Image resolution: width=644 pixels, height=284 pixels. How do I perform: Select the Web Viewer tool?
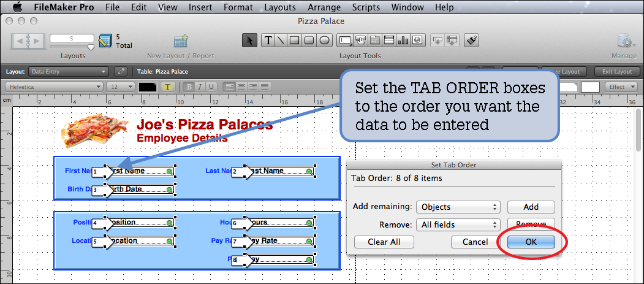[x=417, y=40]
